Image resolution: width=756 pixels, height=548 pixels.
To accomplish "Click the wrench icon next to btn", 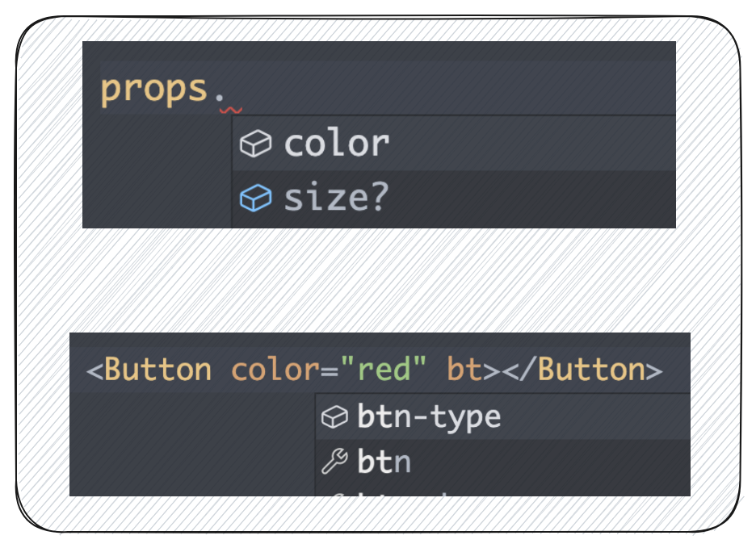I will pos(334,462).
